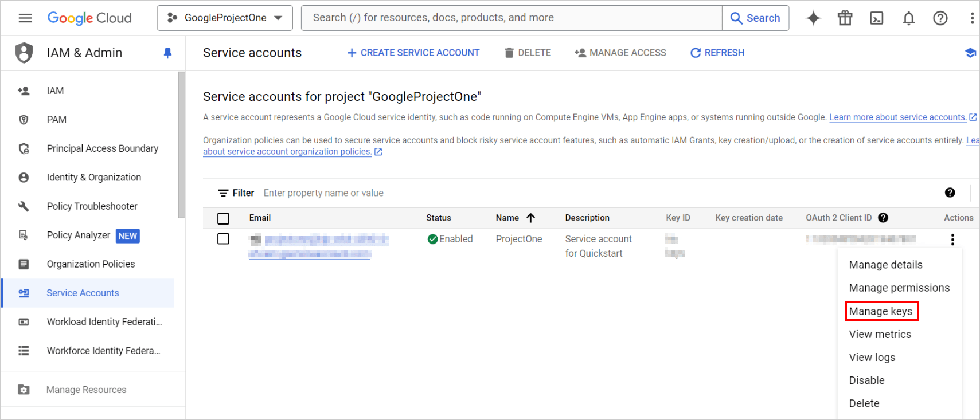Unpin IAM & Admin using pin icon
The image size is (980, 420).
pyautogui.click(x=167, y=53)
